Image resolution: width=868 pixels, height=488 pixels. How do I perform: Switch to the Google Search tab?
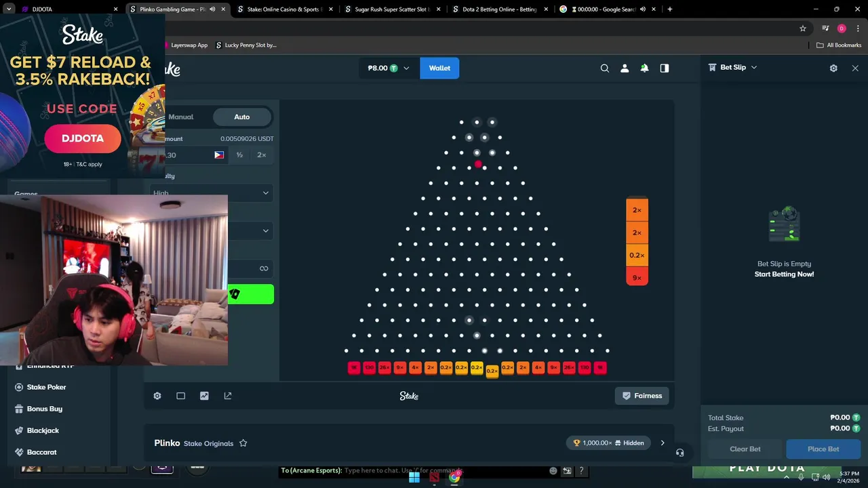point(607,9)
